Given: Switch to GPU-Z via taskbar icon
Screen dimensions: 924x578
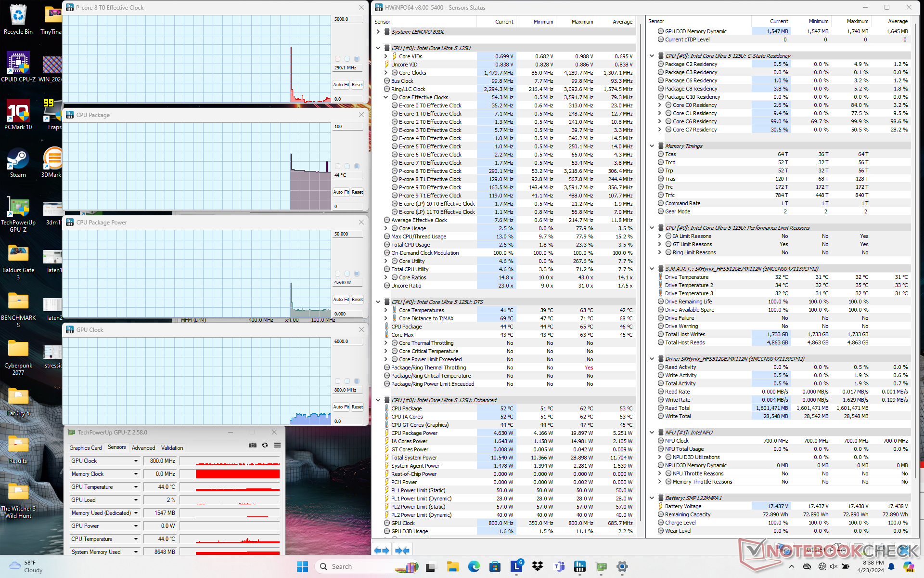Looking at the screenshot, I should click(x=601, y=566).
